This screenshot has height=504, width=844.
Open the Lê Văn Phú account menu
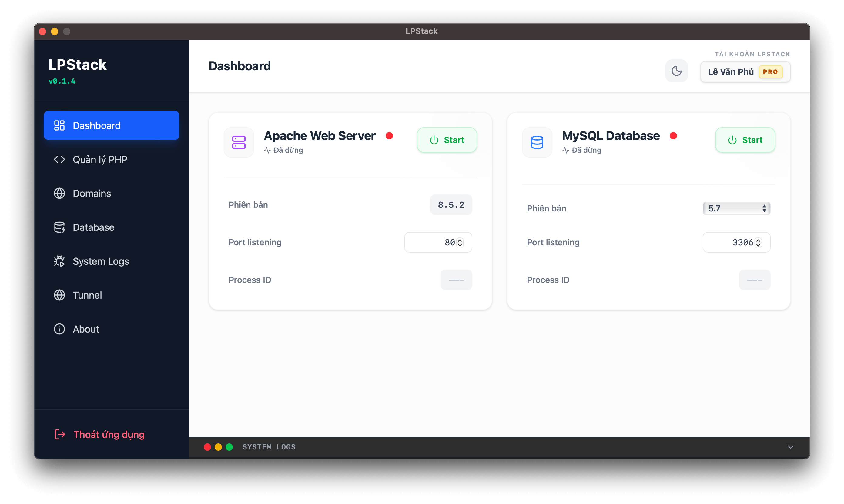click(x=731, y=72)
